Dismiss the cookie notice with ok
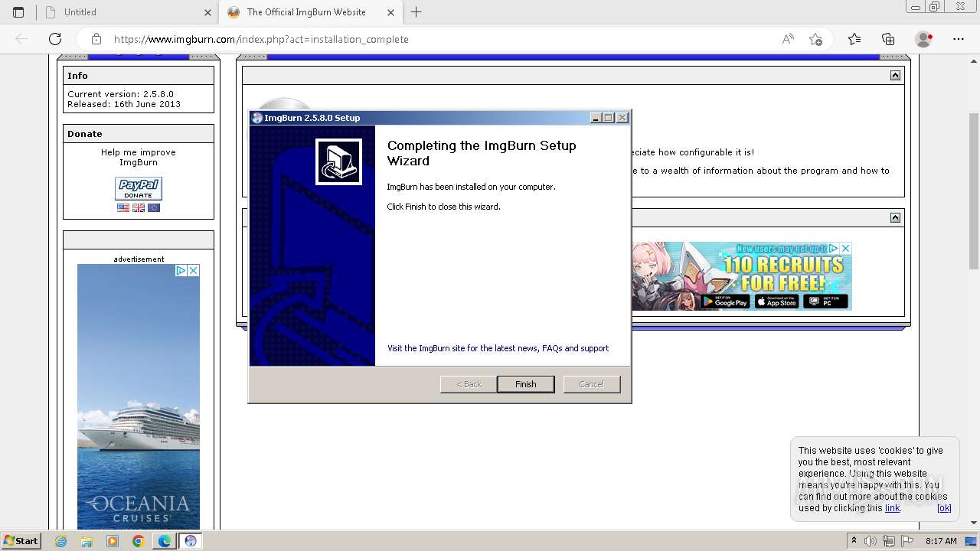 [944, 507]
